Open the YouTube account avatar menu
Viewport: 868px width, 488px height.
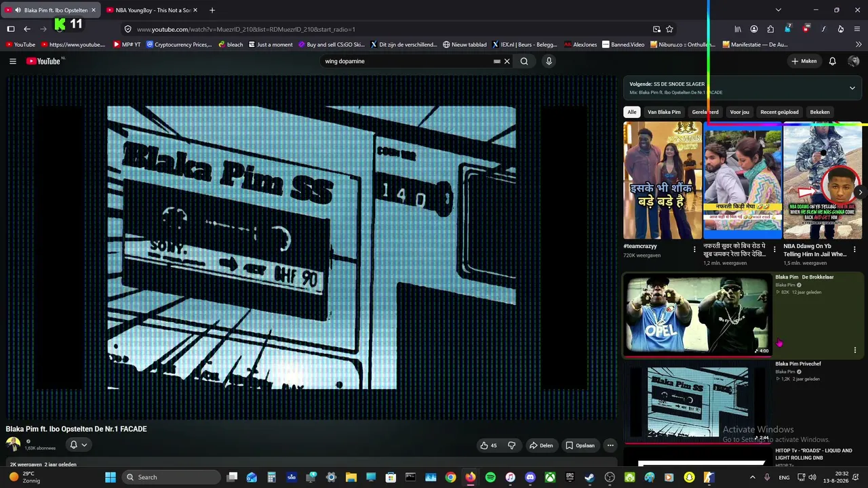(x=854, y=61)
